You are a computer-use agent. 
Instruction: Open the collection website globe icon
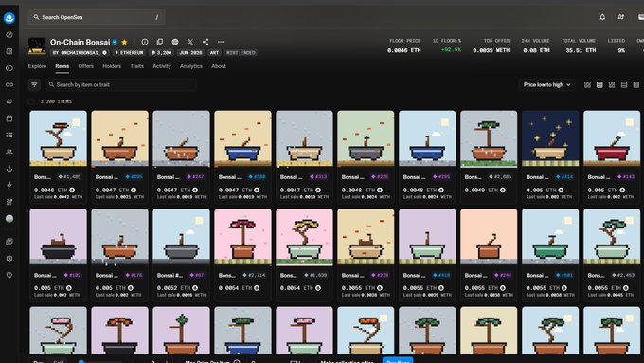pyautogui.click(x=175, y=42)
